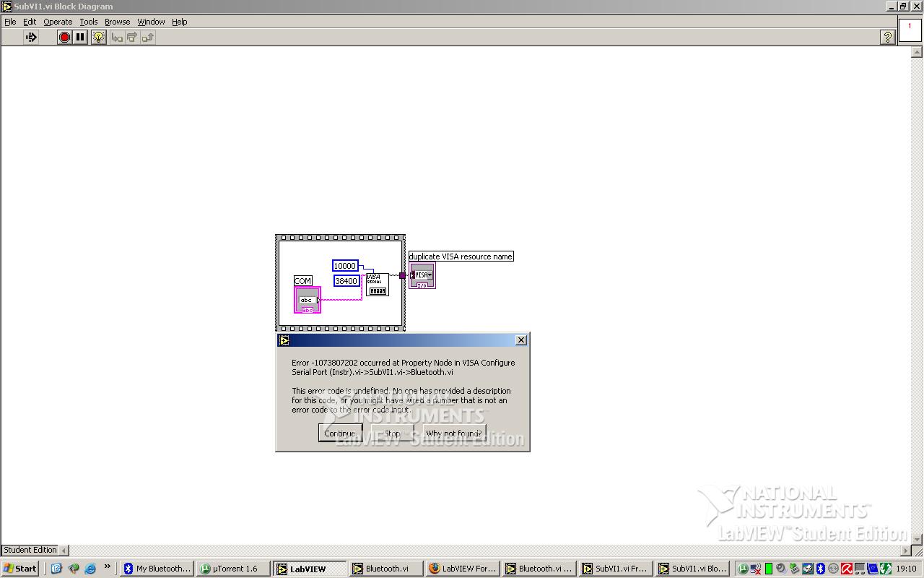The width and height of the screenshot is (924, 578).
Task: Open the Tools menu
Action: click(x=89, y=22)
